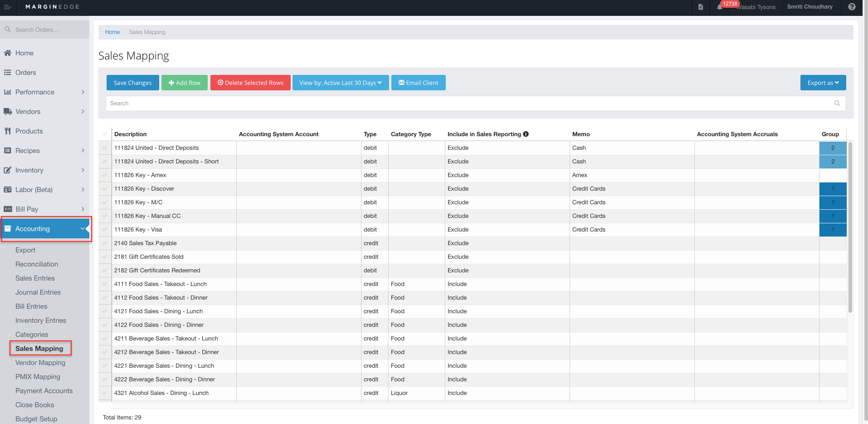Image resolution: width=868 pixels, height=424 pixels.
Task: Click the Vendors truck icon
Action: (8, 112)
